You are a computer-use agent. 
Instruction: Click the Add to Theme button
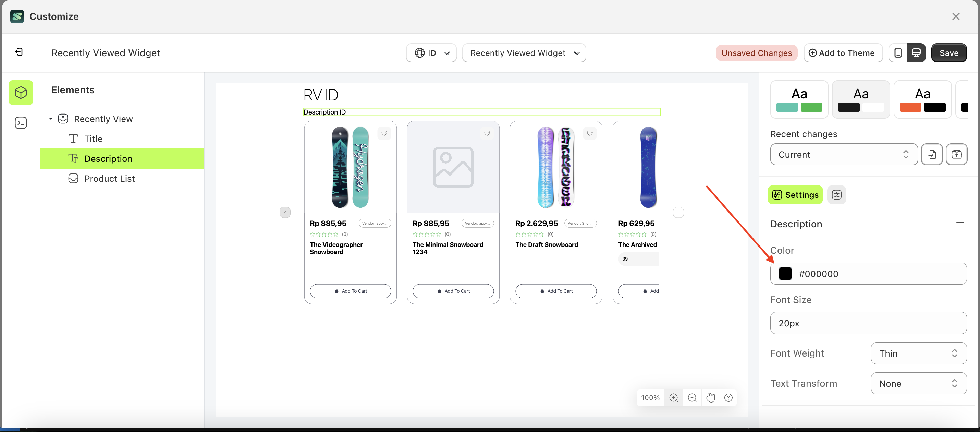[843, 52]
